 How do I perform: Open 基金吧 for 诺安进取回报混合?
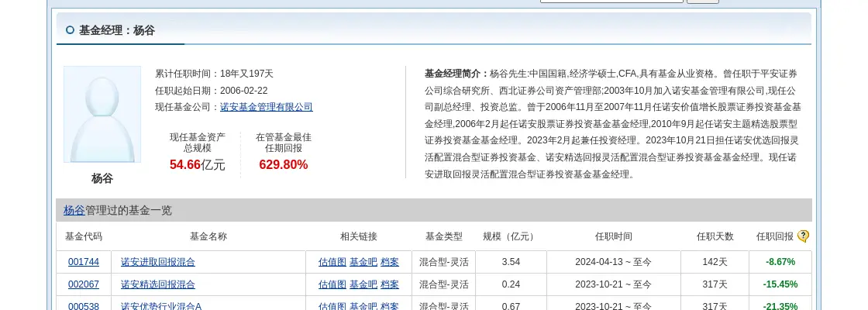click(363, 262)
